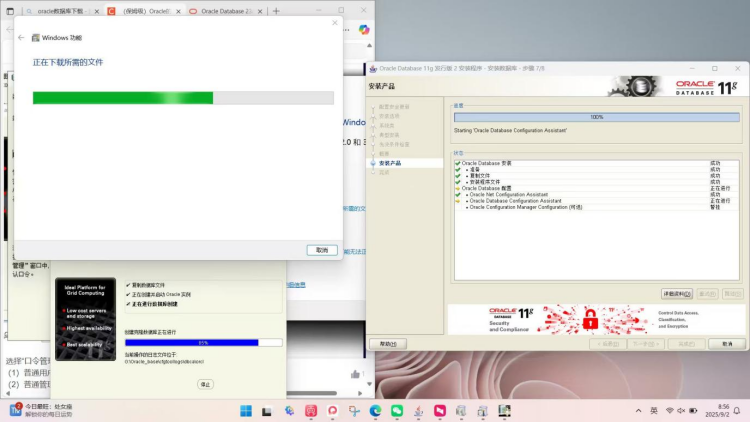Screen dimensions: 751x422
Task: Open the volume control in tray
Action: pyautogui.click(x=681, y=411)
